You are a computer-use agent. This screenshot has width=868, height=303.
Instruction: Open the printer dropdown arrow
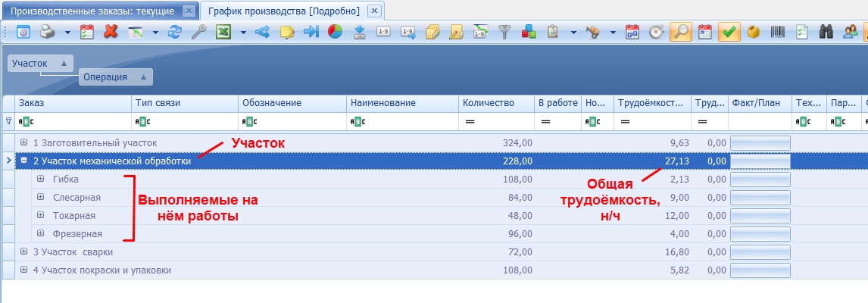click(67, 32)
